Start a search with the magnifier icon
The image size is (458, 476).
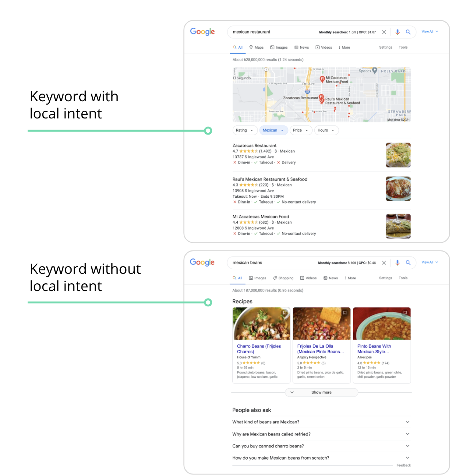[x=408, y=32]
